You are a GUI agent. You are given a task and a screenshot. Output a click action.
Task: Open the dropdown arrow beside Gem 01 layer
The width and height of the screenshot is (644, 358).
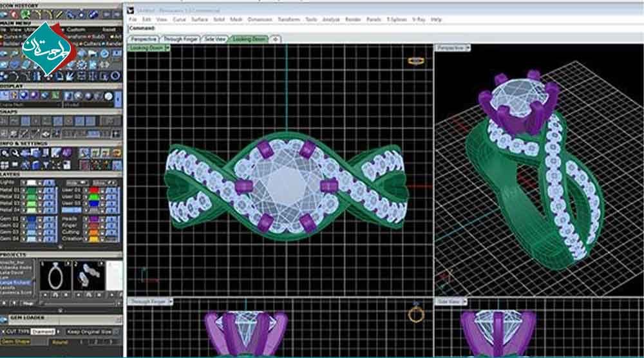(23, 219)
